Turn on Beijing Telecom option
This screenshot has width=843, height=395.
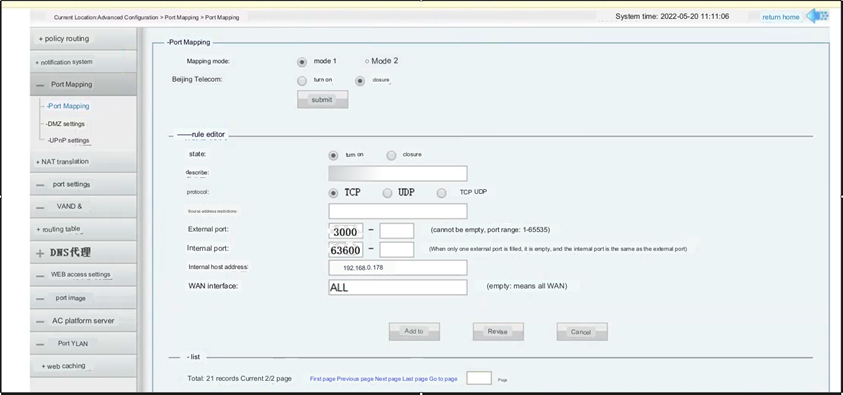[302, 81]
